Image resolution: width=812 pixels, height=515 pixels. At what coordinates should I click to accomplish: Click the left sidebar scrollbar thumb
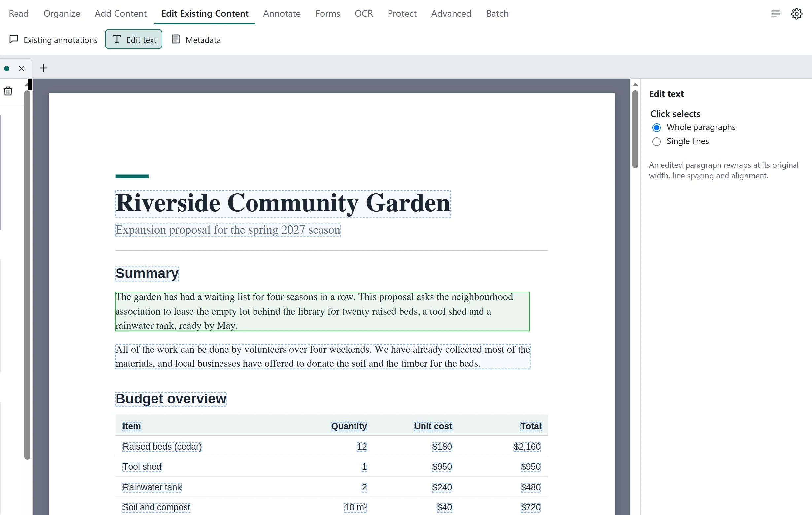point(27,275)
